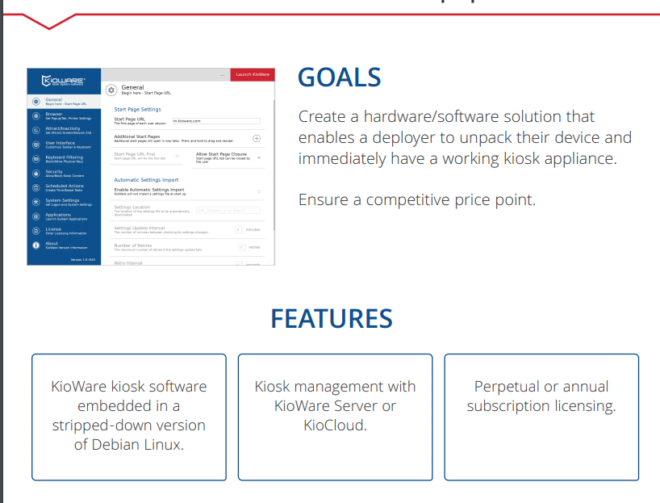This screenshot has height=503, width=660.
Task: Toggle the Allow Start Page Closure checkbox
Action: pyautogui.click(x=259, y=158)
